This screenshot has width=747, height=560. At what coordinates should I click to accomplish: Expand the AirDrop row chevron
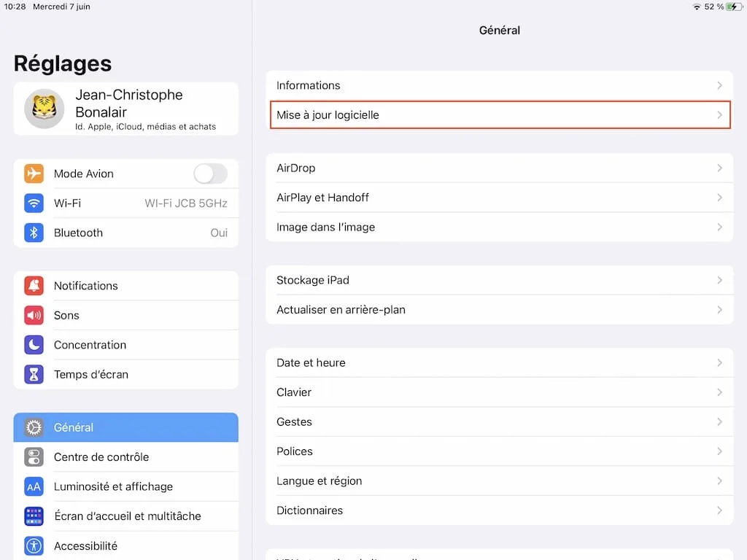coord(721,168)
